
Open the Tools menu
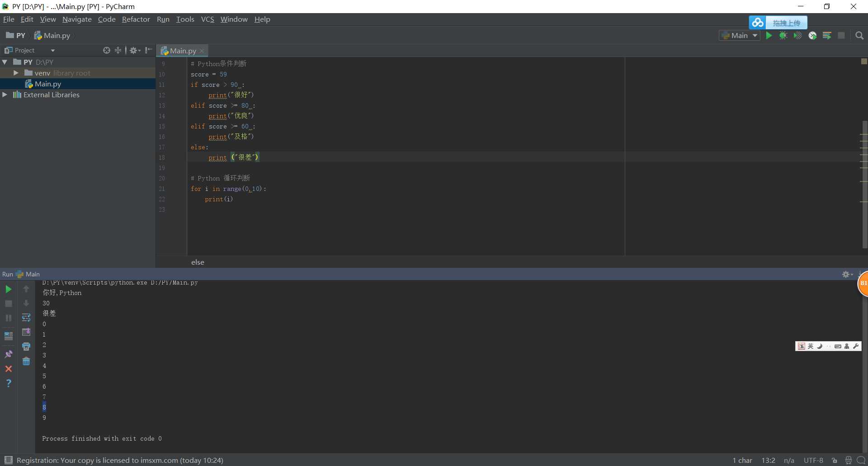pyautogui.click(x=185, y=19)
